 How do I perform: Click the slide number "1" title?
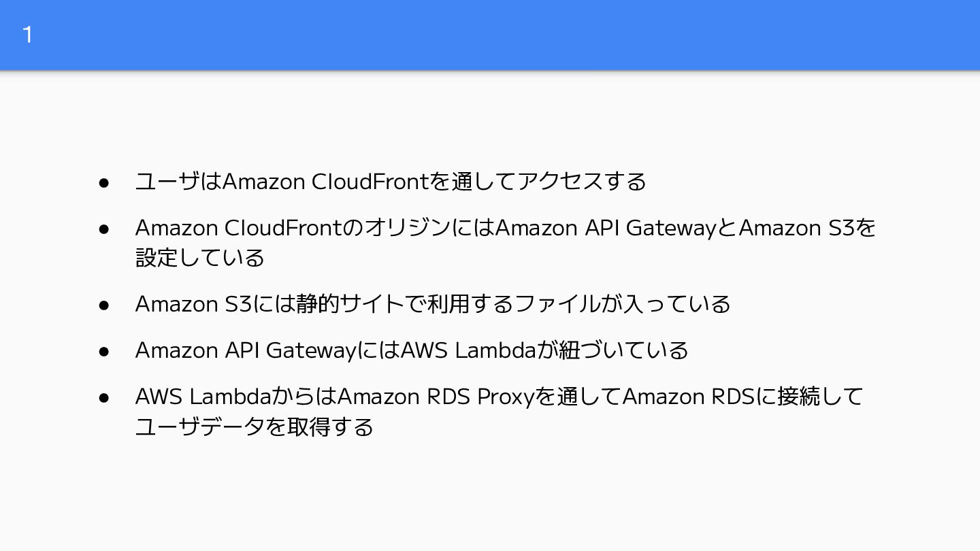pyautogui.click(x=27, y=35)
